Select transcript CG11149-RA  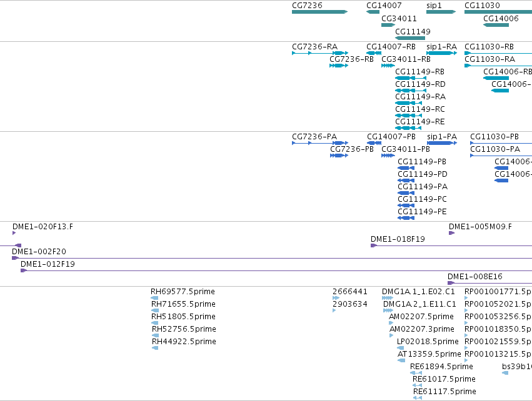point(408,103)
